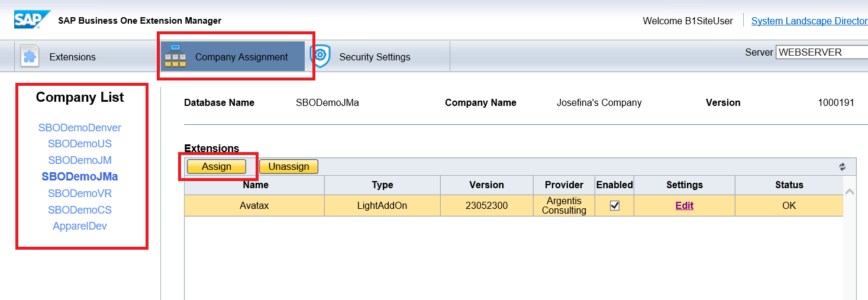Click the refresh icon above extensions table
This screenshot has width=868, height=300.
[x=843, y=167]
